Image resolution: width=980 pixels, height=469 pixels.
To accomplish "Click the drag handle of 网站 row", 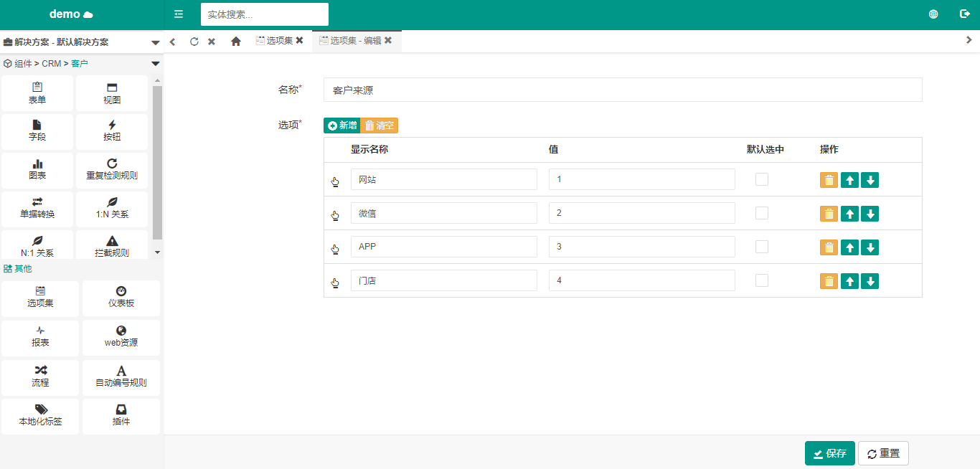I will click(335, 181).
